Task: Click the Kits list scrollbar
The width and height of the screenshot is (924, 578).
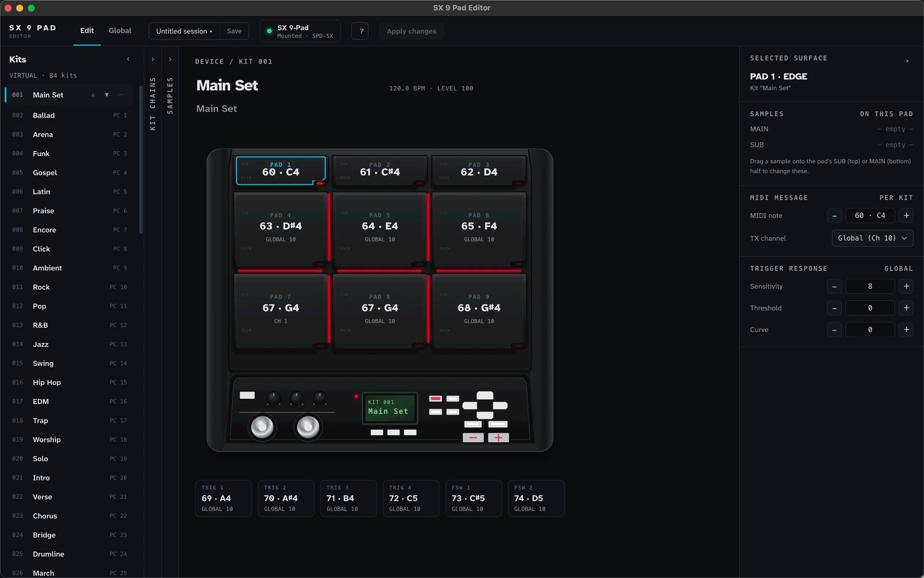Action: click(141, 159)
